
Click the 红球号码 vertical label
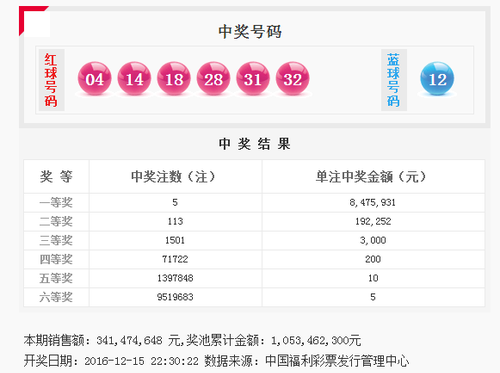pyautogui.click(x=51, y=80)
